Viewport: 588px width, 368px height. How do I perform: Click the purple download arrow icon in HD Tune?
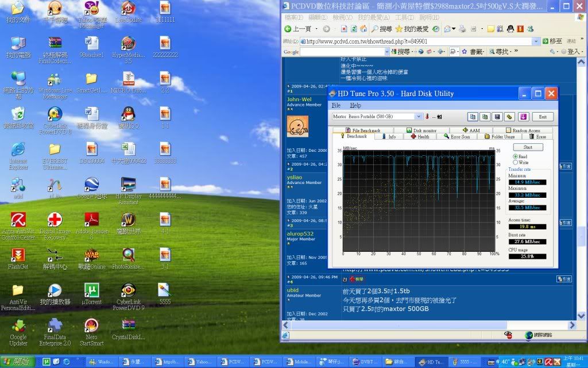point(524,117)
